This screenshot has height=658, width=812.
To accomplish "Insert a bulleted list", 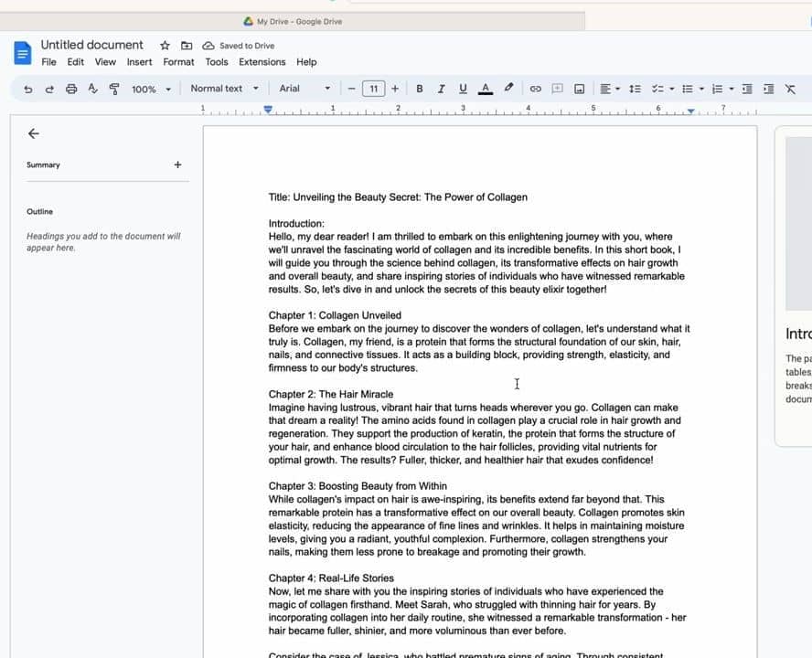I will pyautogui.click(x=688, y=89).
